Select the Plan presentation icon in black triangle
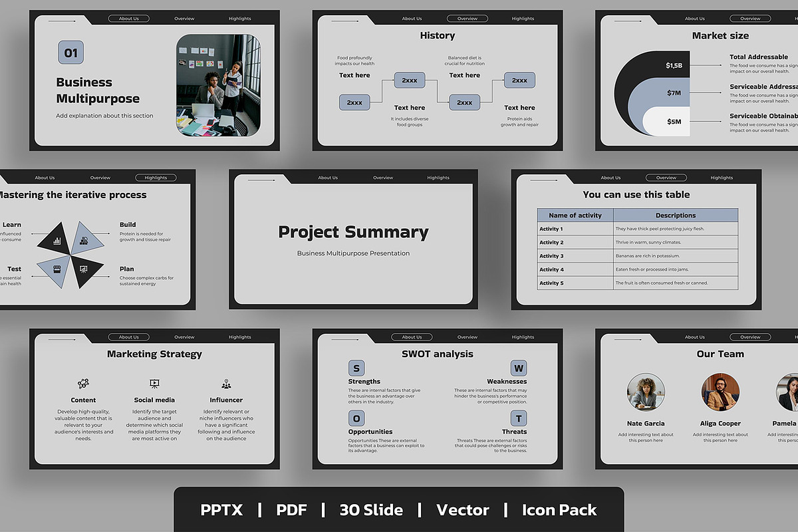 (84, 269)
